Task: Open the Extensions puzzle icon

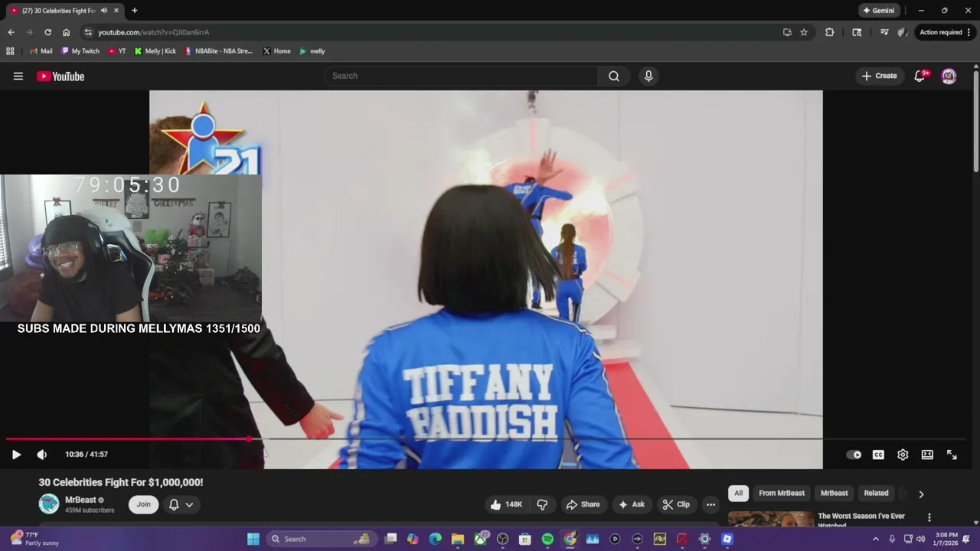Action: tap(829, 32)
